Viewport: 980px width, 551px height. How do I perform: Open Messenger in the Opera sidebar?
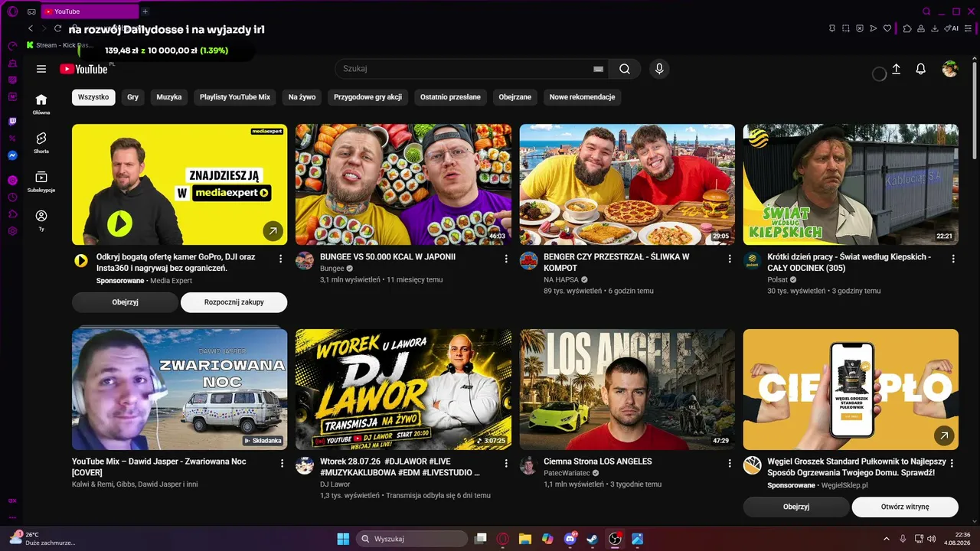[12, 155]
